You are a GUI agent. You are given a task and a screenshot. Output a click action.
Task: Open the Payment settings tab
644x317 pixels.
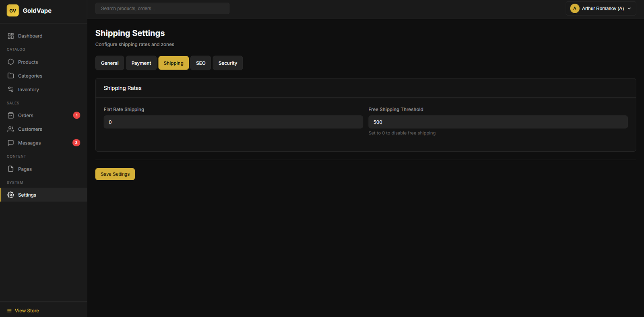coord(141,63)
